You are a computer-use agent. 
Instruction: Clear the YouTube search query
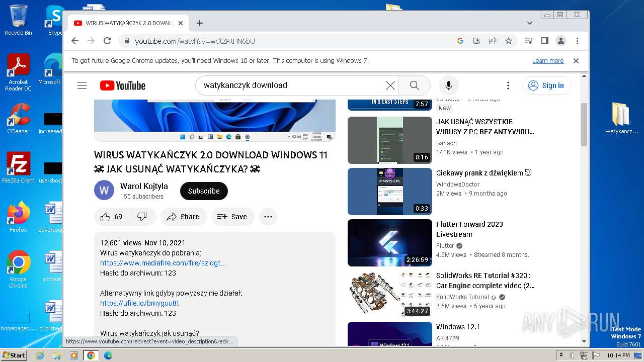pos(390,85)
